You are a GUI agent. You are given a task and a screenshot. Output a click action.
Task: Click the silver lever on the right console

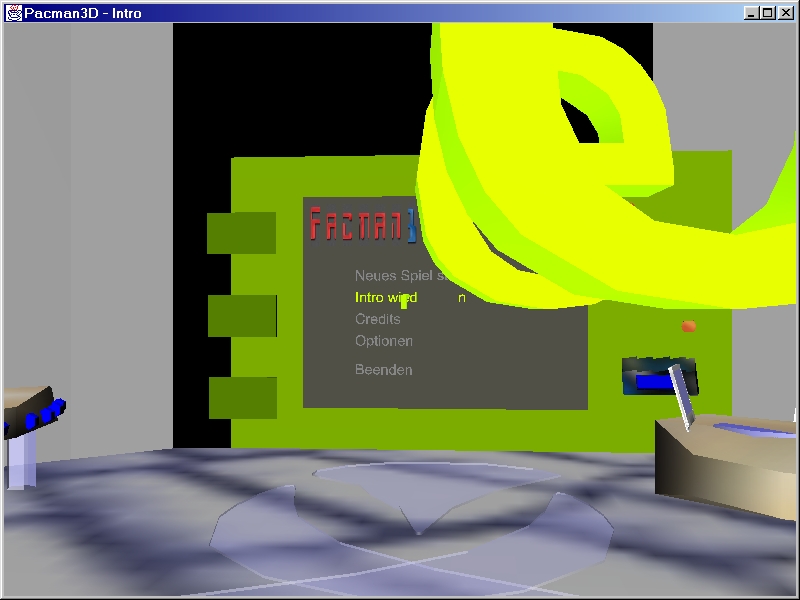pos(682,396)
